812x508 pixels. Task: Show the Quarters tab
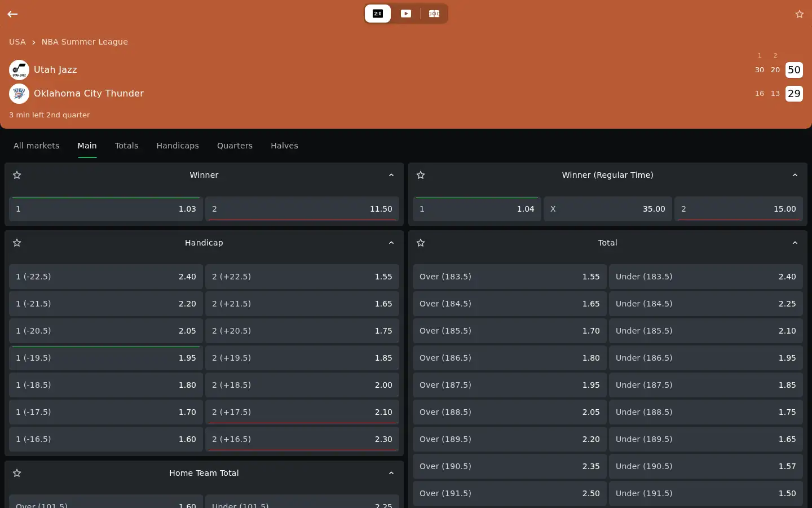(x=235, y=146)
